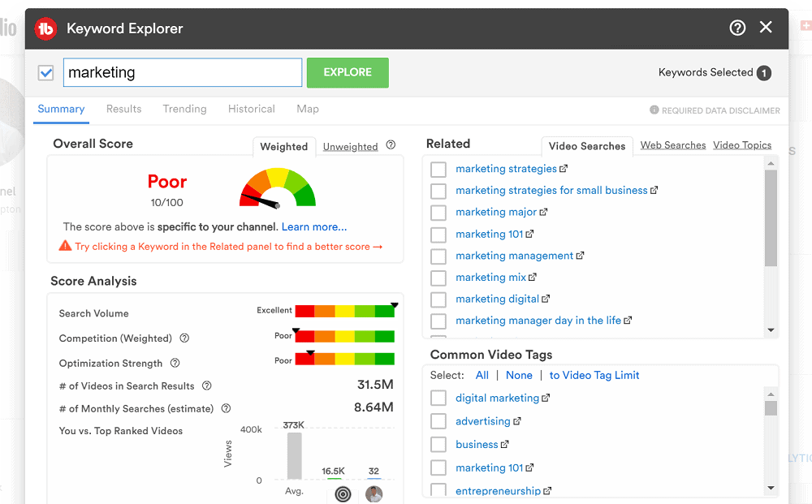Click the Optimization Strength color scale bar

[x=345, y=359]
